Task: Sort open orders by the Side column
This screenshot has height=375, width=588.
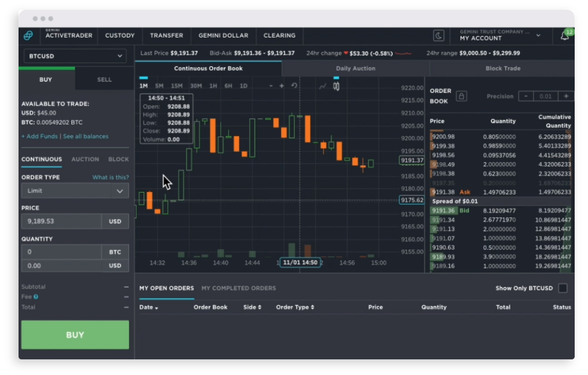Action: tap(252, 307)
